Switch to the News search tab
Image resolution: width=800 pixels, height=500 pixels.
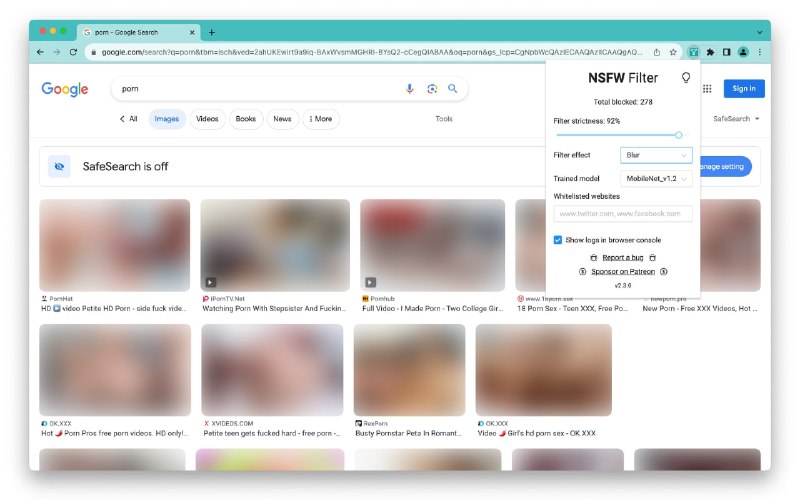(x=282, y=119)
